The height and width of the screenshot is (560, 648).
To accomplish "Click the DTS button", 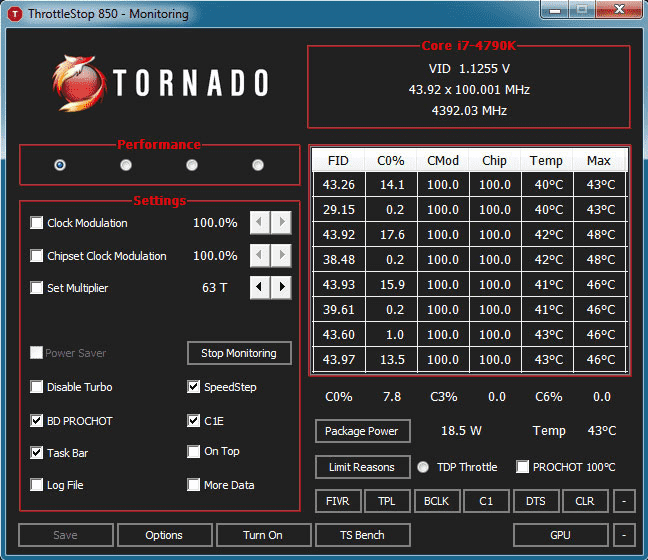I will [536, 501].
